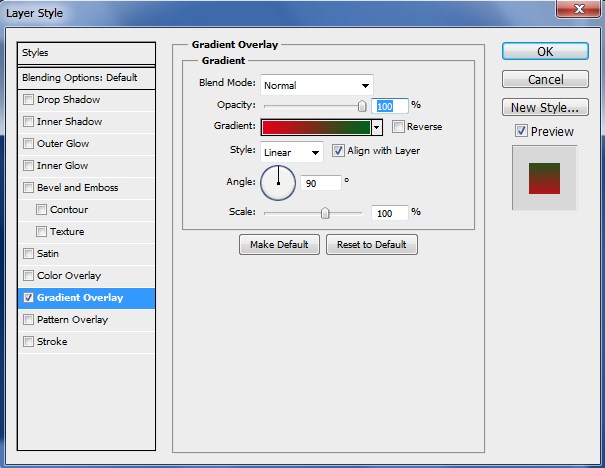This screenshot has height=468, width=605.
Task: Open Blending Options: Default
Action: [86, 78]
